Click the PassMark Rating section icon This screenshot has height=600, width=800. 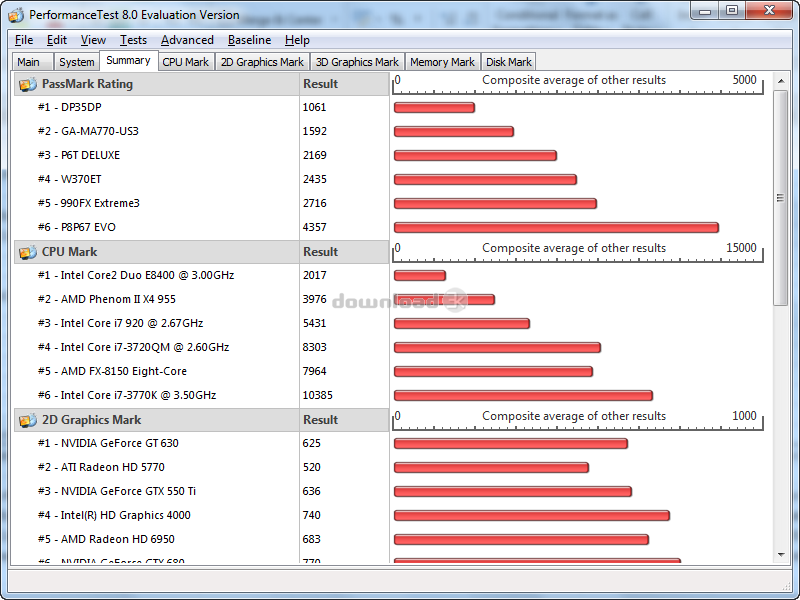click(28, 84)
